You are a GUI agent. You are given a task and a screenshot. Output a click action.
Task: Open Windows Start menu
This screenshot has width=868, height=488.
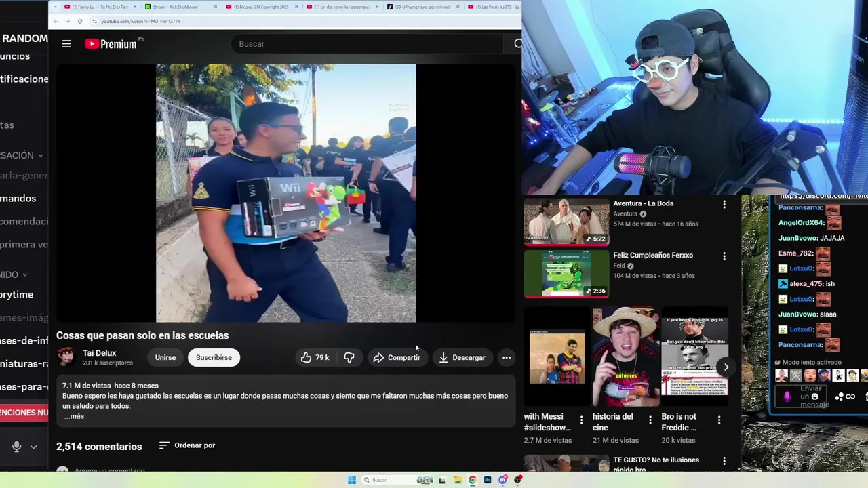point(352,480)
